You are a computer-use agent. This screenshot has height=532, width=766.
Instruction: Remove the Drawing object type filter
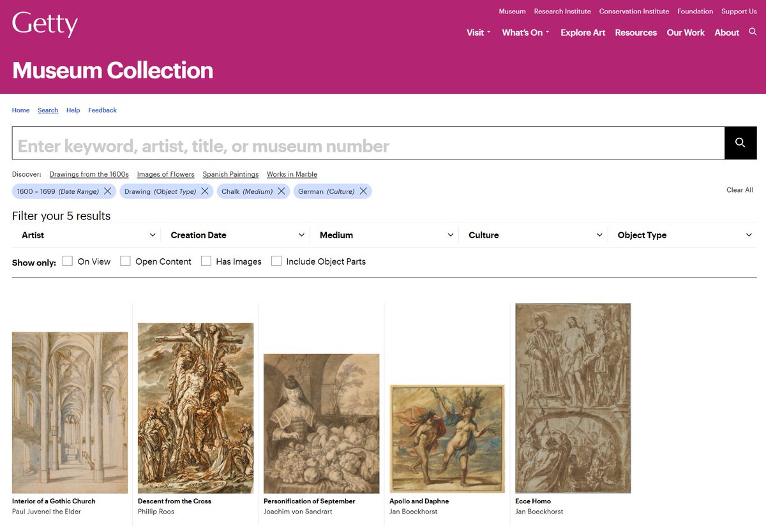click(204, 191)
